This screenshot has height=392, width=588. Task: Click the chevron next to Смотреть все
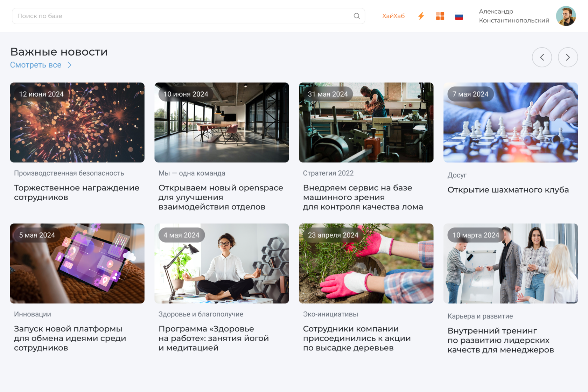point(69,65)
